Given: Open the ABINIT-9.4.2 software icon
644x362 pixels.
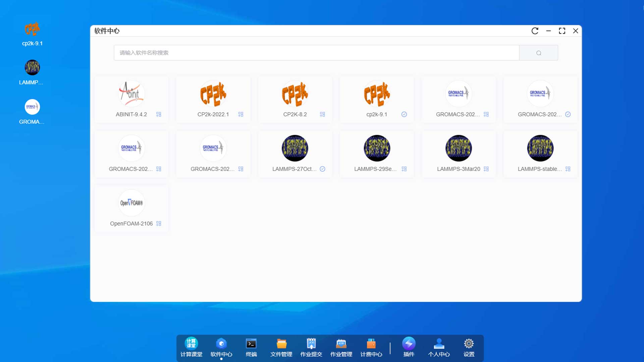Looking at the screenshot, I should tap(131, 94).
